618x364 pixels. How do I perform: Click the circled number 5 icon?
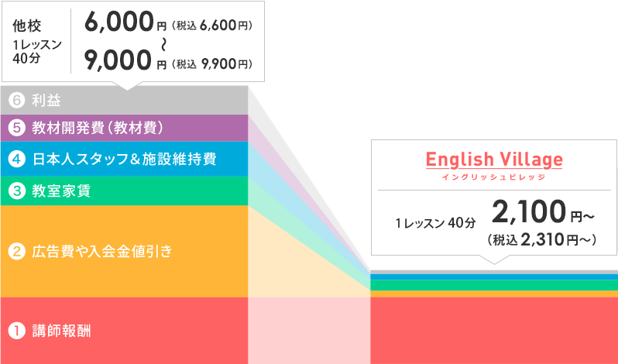[17, 128]
